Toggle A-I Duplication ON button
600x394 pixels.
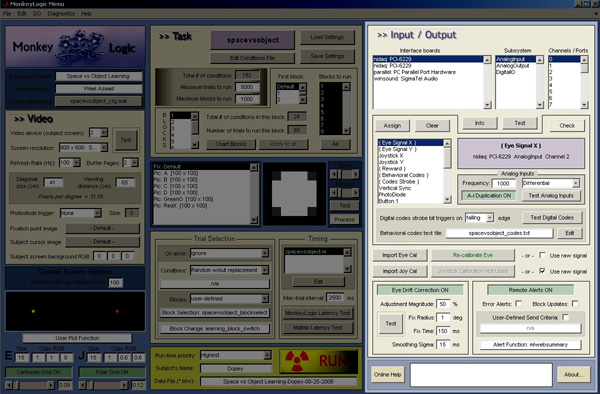point(489,195)
